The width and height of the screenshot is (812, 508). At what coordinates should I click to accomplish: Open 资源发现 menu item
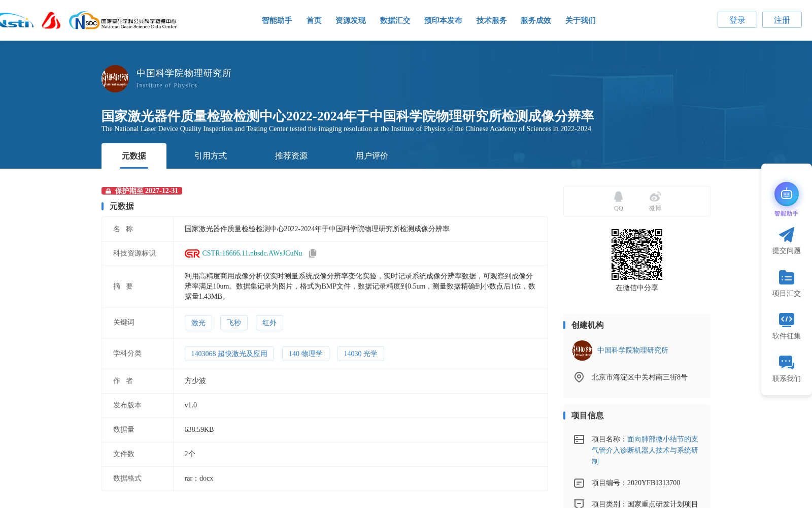(351, 20)
